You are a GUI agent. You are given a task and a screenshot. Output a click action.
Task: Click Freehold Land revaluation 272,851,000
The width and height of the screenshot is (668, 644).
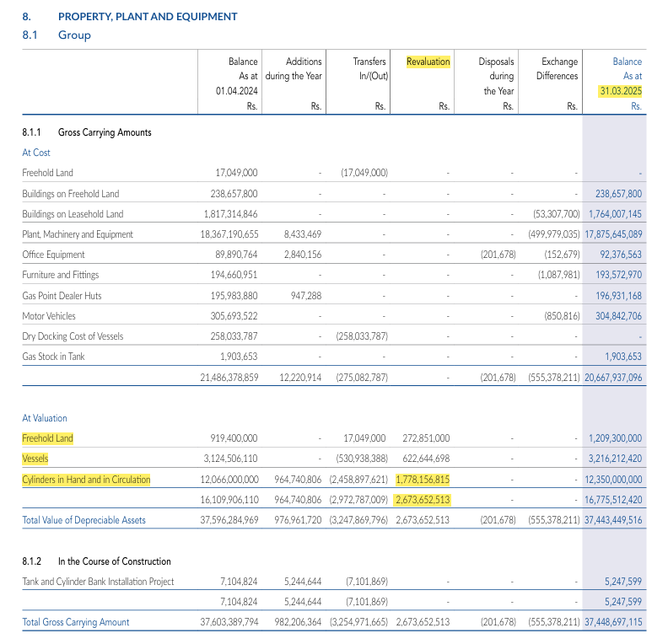coord(426,438)
